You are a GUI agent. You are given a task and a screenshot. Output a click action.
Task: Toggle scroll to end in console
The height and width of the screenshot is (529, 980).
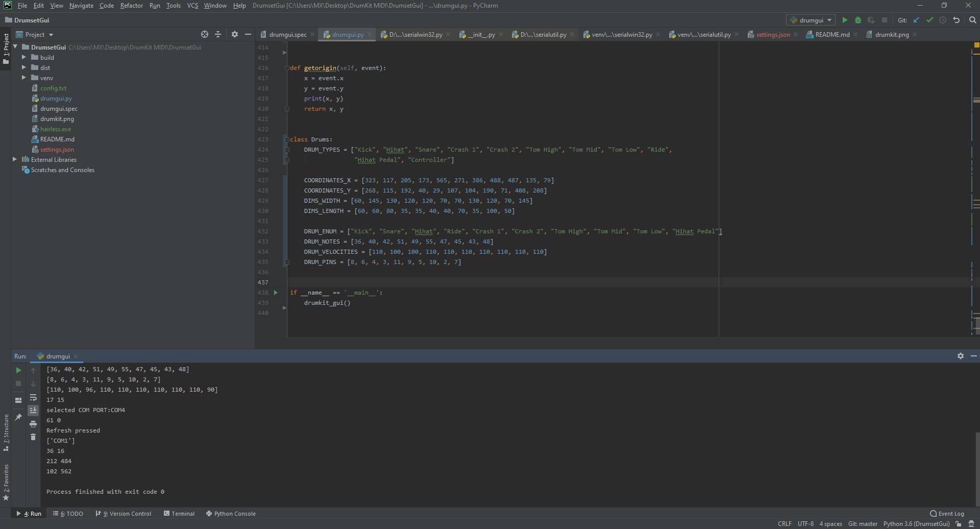34,410
